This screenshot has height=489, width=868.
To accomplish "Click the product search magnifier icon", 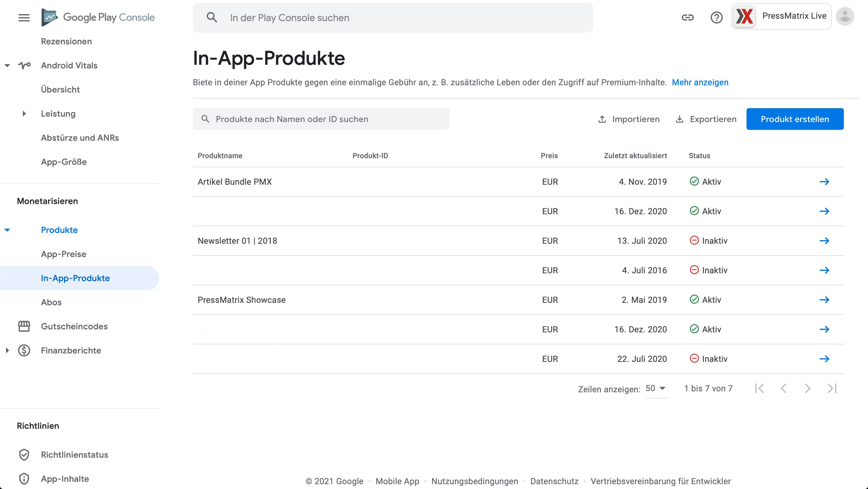I will 205,119.
